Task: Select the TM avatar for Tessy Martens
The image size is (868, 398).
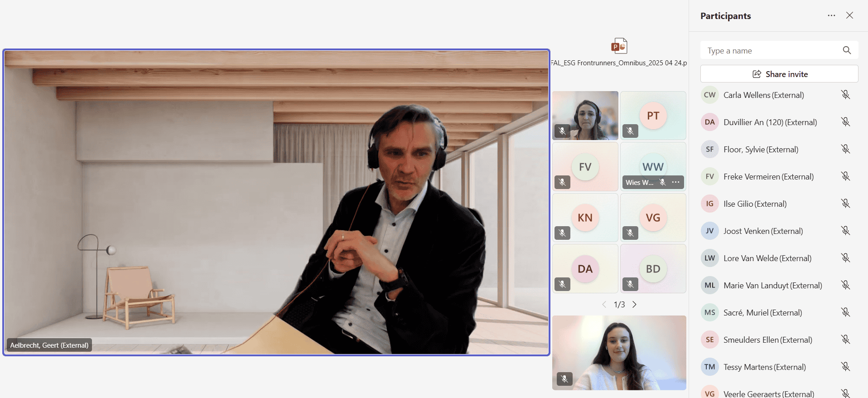Action: point(710,367)
